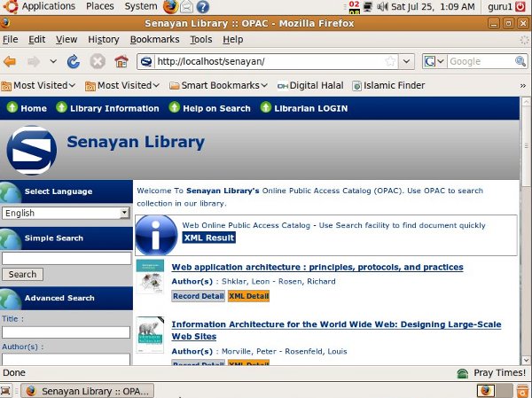The image size is (532, 398).
Task: Go to the Home page link
Action: 34,108
